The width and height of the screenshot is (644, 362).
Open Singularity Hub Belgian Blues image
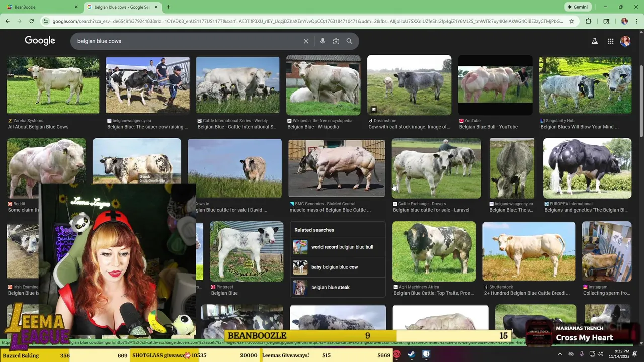click(x=585, y=85)
